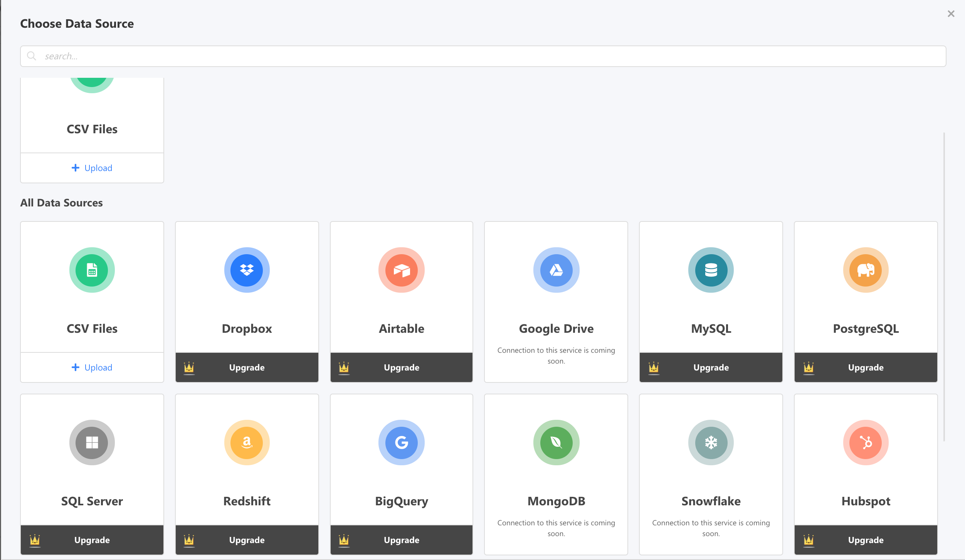Click the SQL Server card title
The height and width of the screenshot is (560, 965).
tap(92, 501)
